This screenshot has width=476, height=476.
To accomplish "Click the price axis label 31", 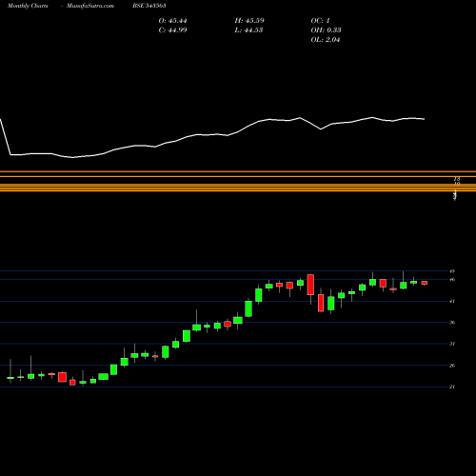I will 452,344.
